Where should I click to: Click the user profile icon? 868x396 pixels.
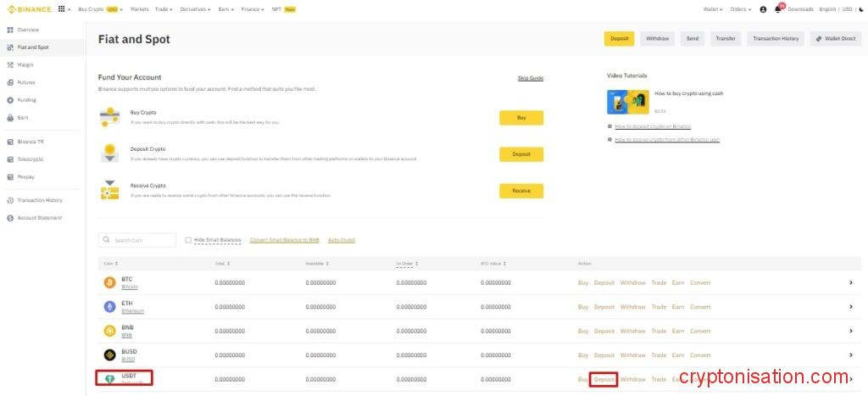click(x=763, y=9)
